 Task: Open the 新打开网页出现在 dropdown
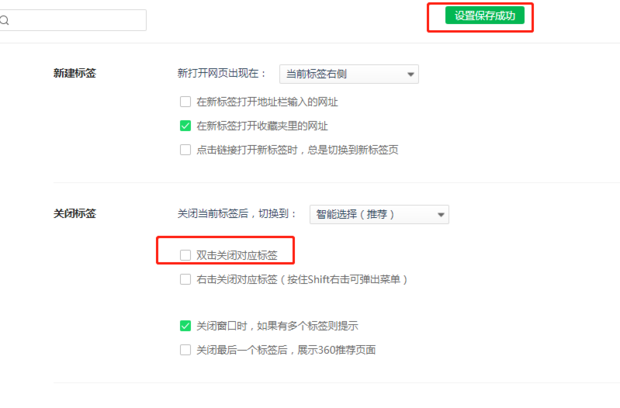(x=349, y=74)
